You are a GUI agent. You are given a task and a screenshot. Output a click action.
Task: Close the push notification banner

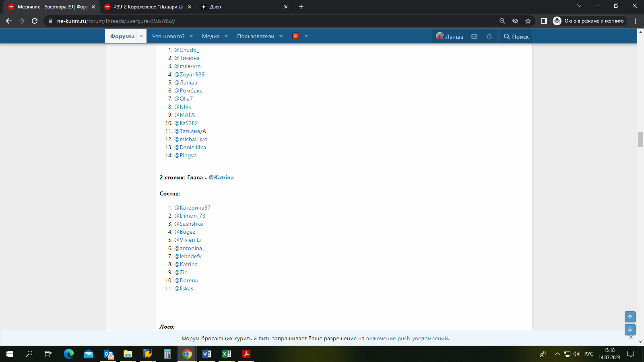pos(631,337)
